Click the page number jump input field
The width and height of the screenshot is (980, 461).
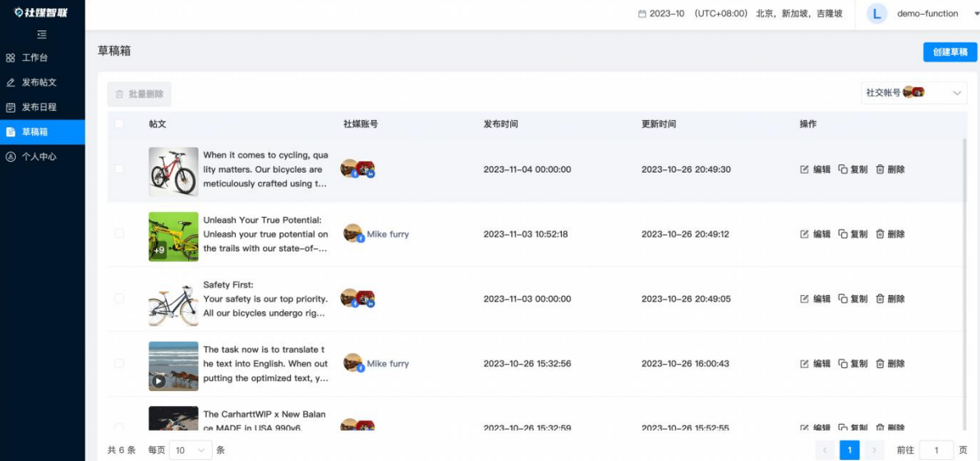pos(936,450)
